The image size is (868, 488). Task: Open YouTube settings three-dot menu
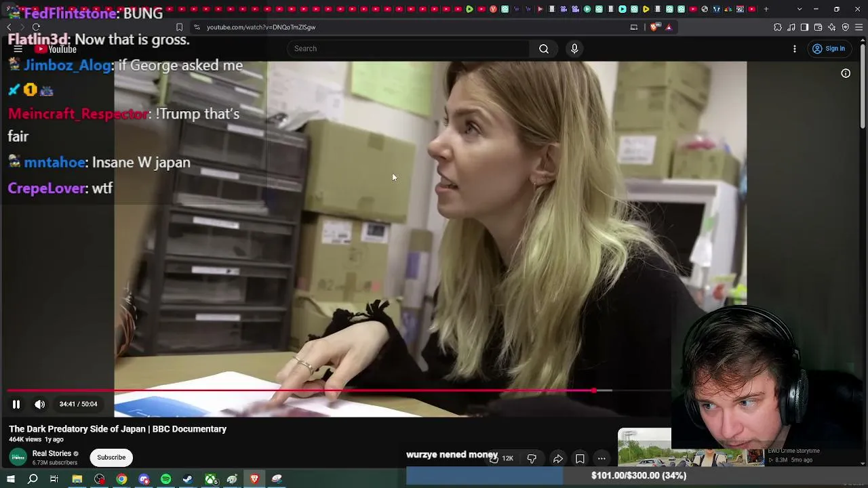pyautogui.click(x=795, y=49)
